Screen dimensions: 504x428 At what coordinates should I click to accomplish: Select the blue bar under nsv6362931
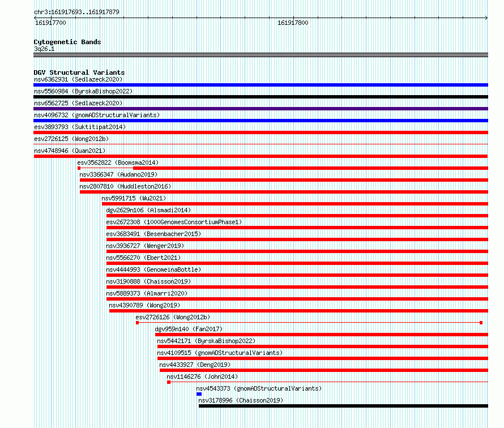pos(260,85)
